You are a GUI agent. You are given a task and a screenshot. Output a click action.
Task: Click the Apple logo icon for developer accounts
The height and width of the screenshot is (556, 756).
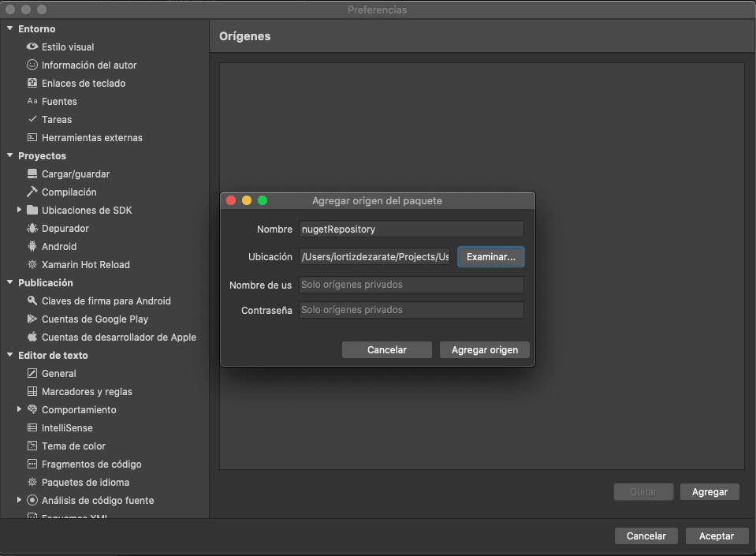point(32,338)
